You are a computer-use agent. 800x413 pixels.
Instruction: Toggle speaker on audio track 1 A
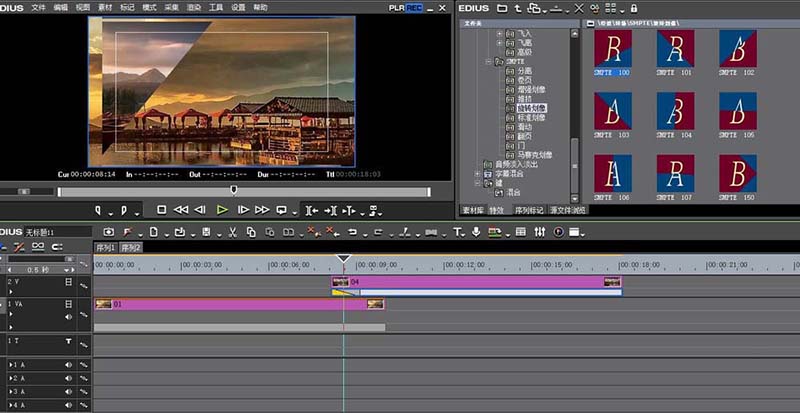68,363
